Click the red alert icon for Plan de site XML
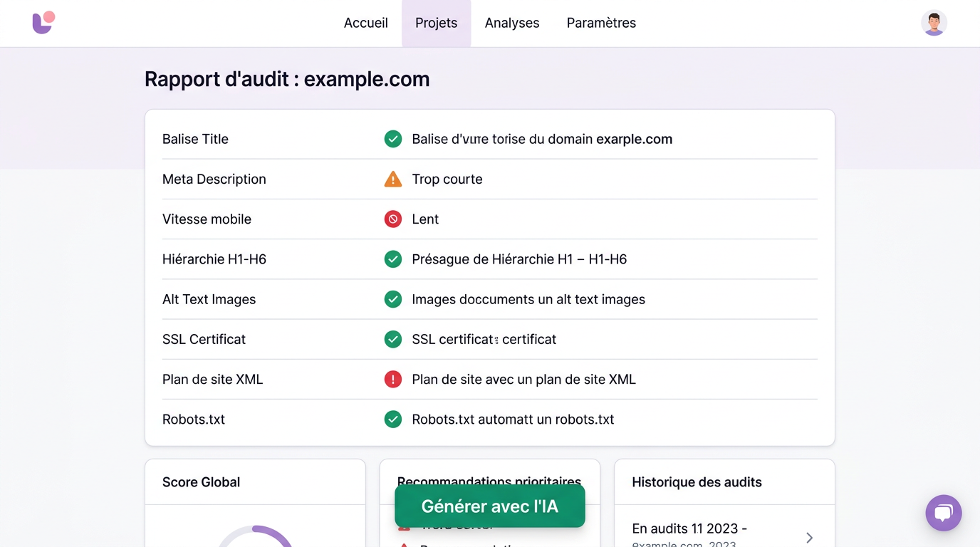 393,379
